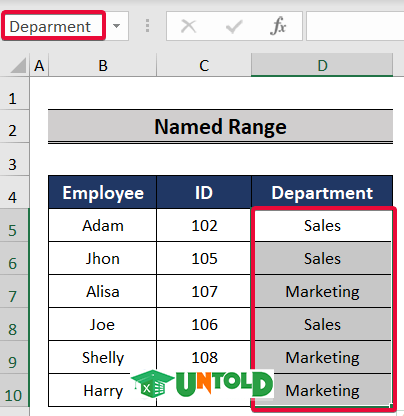404x416 pixels.
Task: Select column C header
Action: coord(204,65)
